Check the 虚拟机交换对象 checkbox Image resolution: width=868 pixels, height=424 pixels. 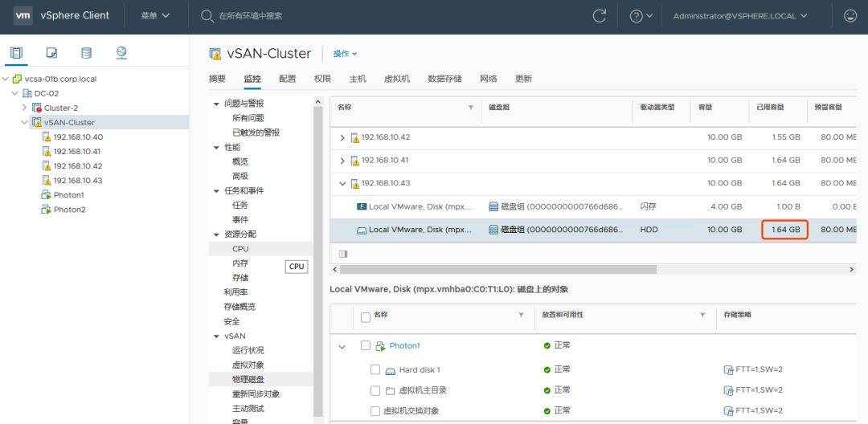(375, 410)
